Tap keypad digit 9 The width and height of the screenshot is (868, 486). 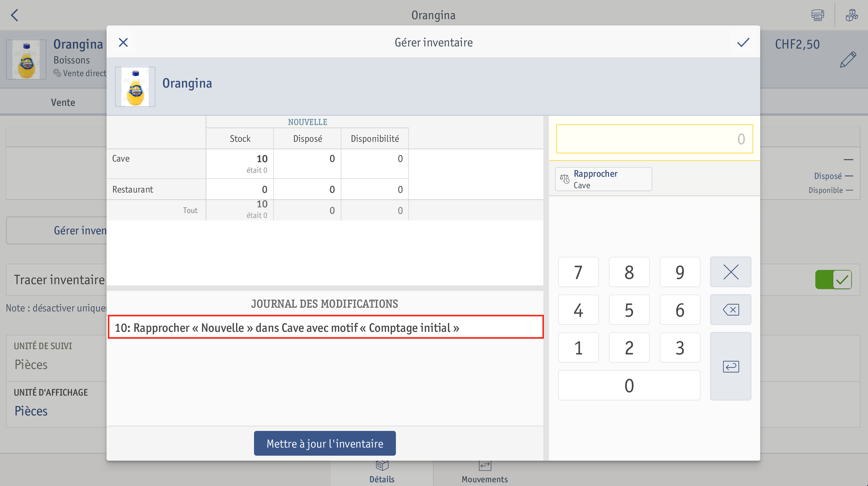pos(680,272)
